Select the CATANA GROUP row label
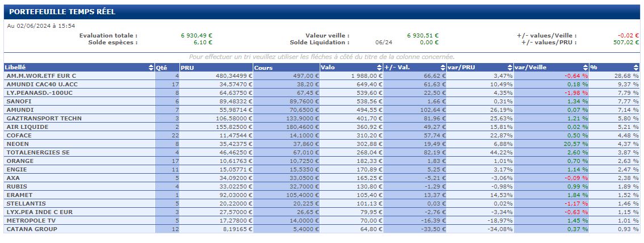The image size is (644, 243). 32,229
